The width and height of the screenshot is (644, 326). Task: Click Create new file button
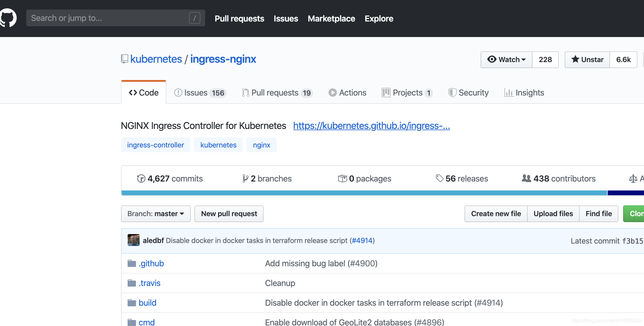[x=496, y=214]
